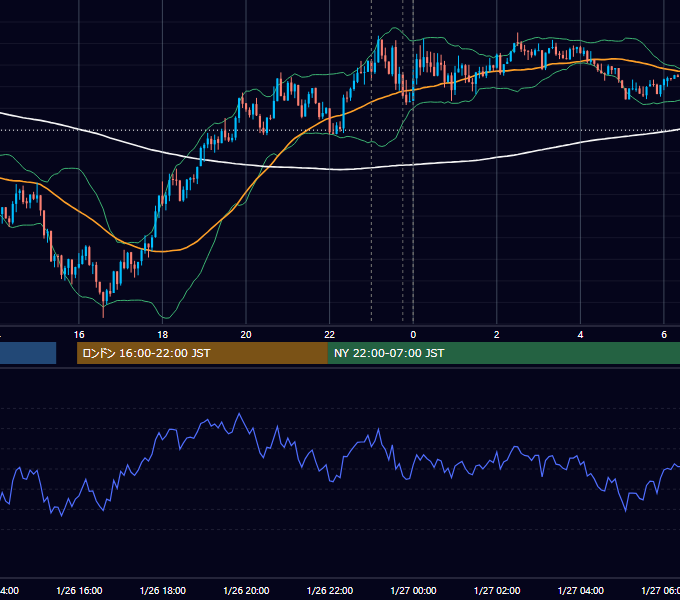
Task: Click the 1/27 04:00 date label
Action: pos(581,590)
